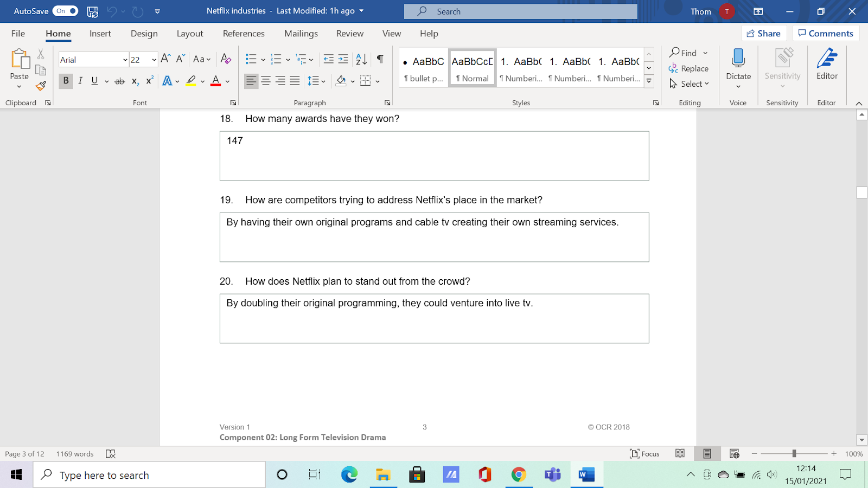
Task: Clear all formatting with the eraser icon
Action: [226, 59]
